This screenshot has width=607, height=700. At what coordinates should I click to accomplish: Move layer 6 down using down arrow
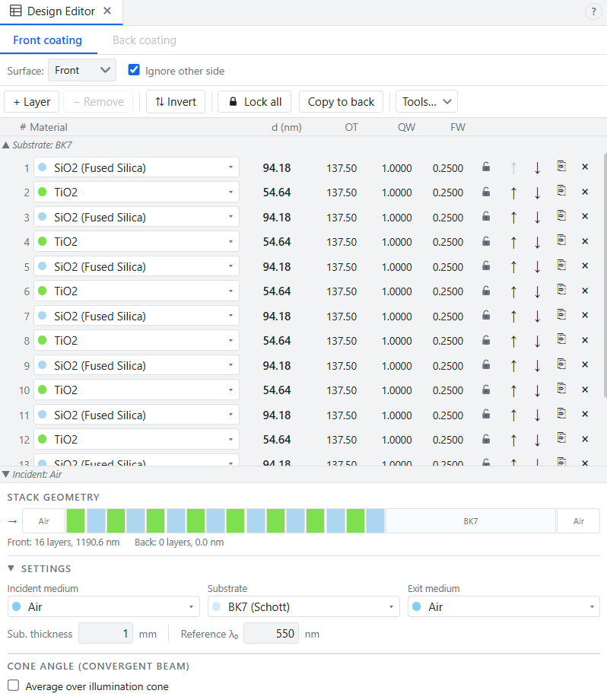(537, 292)
